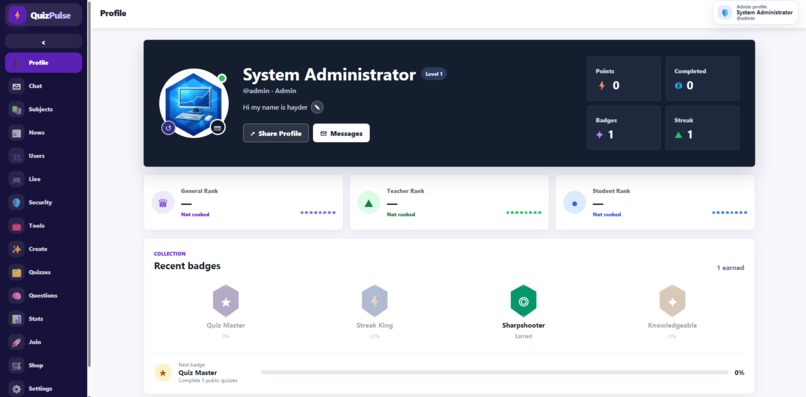Click the Live controller icon in sidebar
This screenshot has height=397, width=806.
17,179
